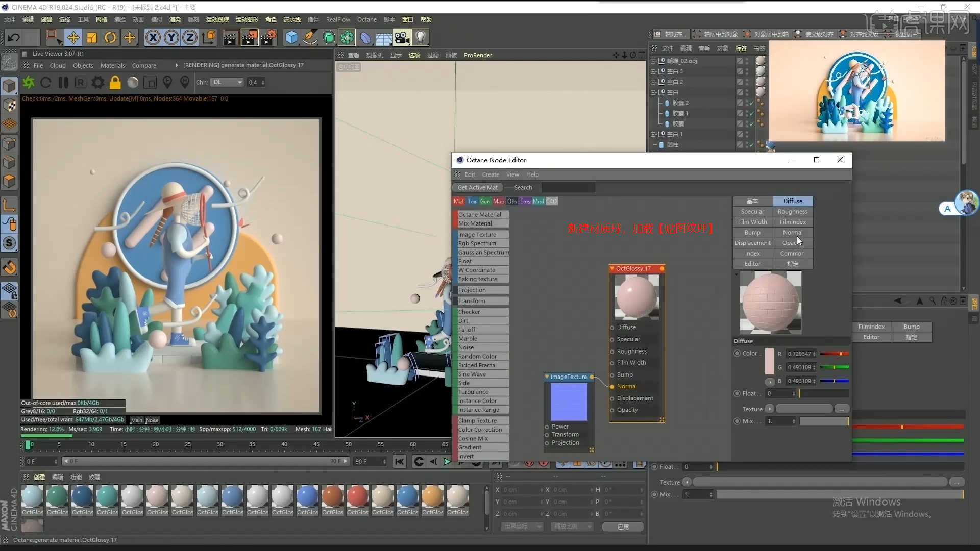Image resolution: width=980 pixels, height=551 pixels.
Task: Open RealFlow menu
Action: click(x=338, y=19)
